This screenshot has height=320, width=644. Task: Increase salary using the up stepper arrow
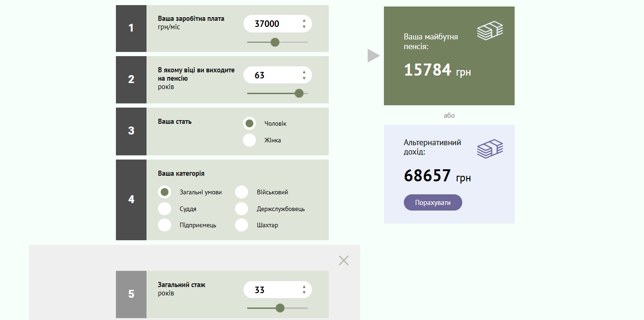click(x=304, y=20)
